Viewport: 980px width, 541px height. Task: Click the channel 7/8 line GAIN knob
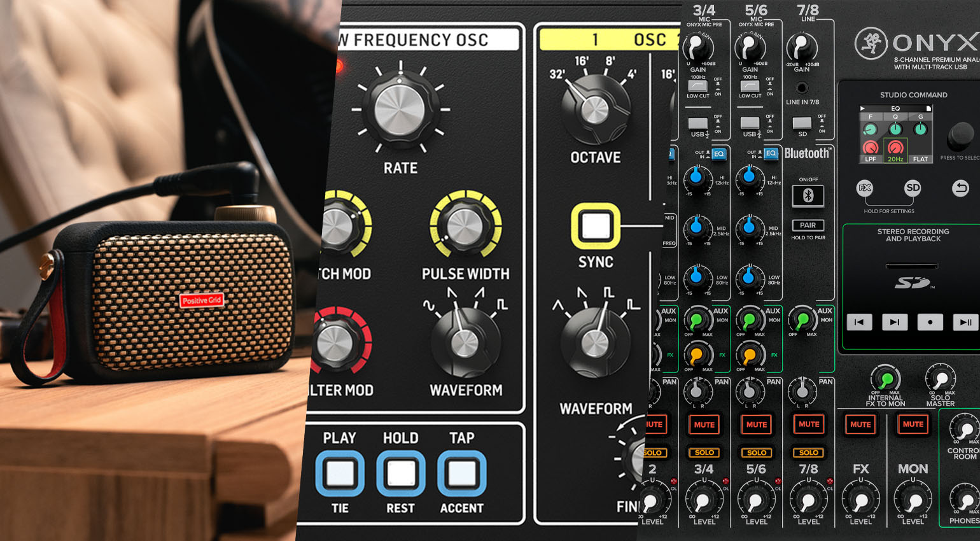coord(802,47)
